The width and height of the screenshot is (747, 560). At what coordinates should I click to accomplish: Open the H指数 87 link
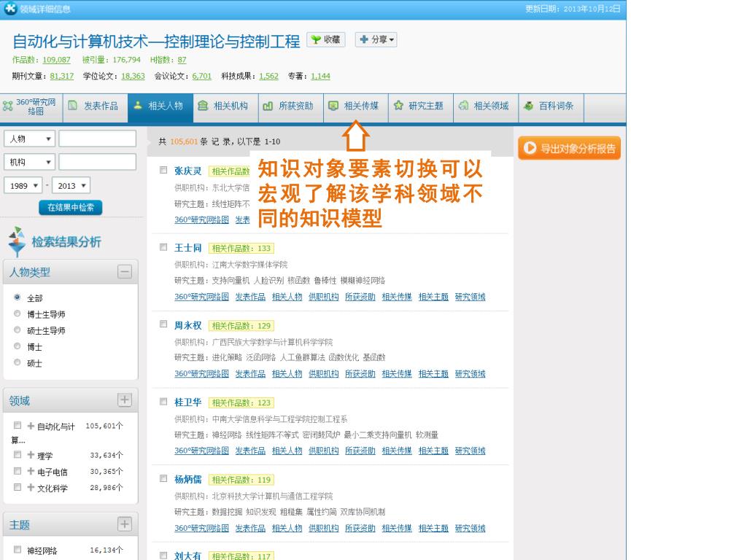[x=182, y=60]
